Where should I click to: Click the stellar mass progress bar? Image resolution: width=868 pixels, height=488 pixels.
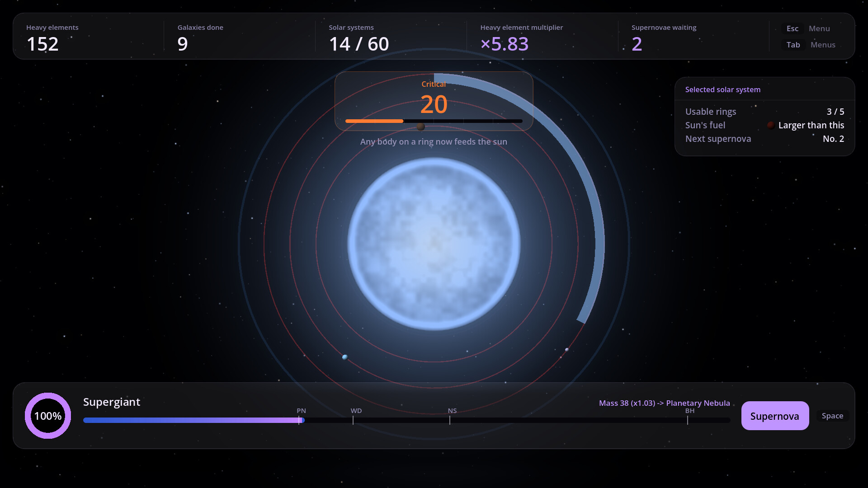pos(407,420)
